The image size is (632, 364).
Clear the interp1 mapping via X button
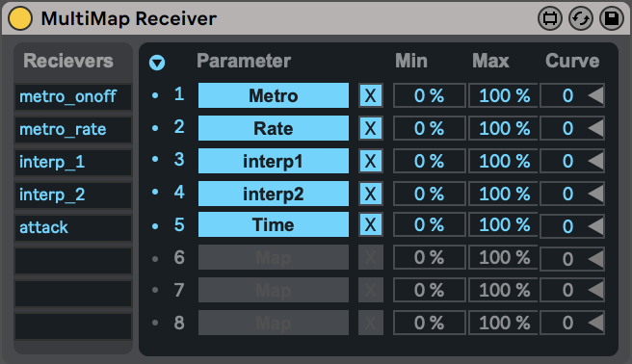370,161
